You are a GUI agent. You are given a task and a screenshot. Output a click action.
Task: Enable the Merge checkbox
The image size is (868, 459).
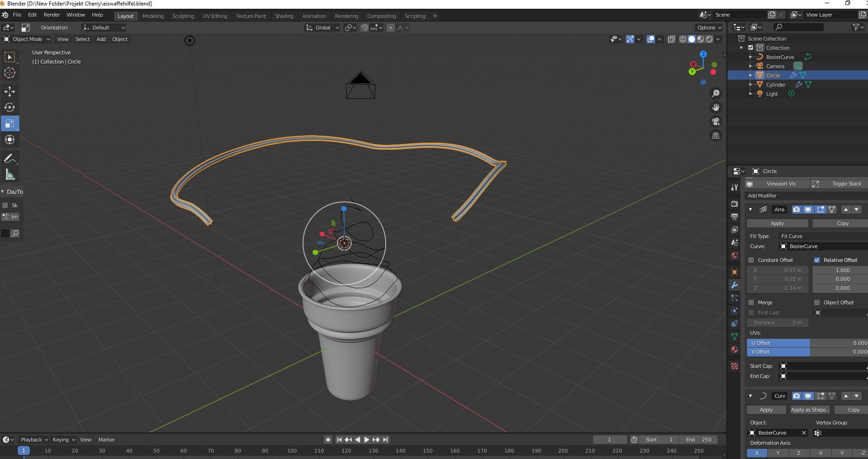pyautogui.click(x=751, y=302)
